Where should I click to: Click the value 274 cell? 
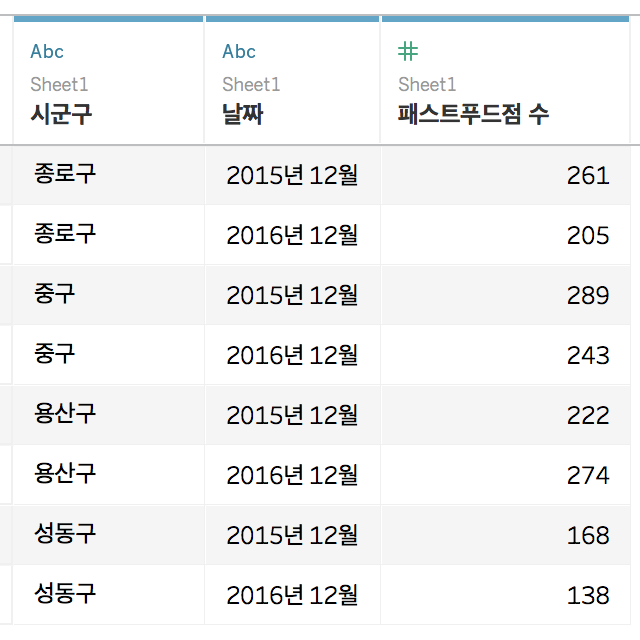coord(505,475)
